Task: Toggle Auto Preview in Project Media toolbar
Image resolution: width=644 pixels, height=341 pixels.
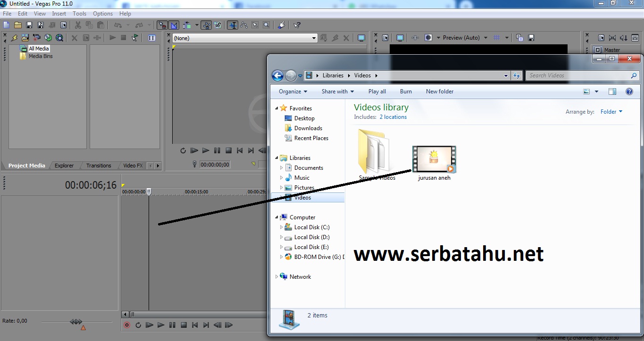Action: [135, 38]
